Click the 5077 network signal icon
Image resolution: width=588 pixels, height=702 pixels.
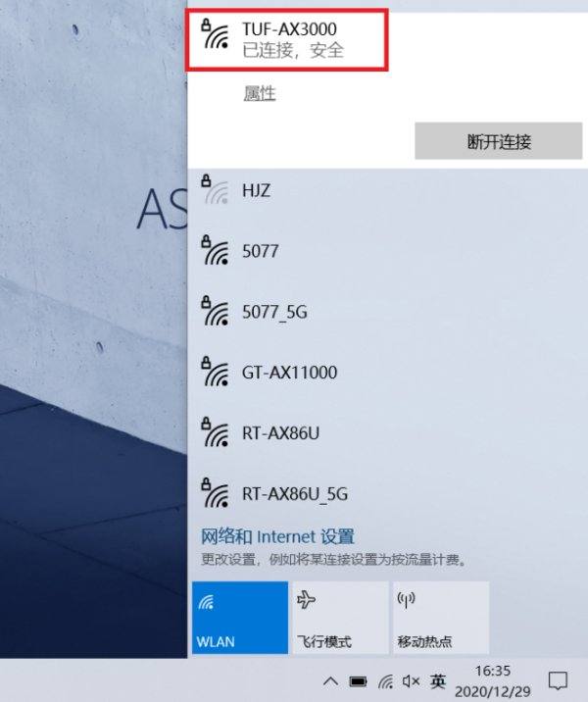[x=215, y=250]
